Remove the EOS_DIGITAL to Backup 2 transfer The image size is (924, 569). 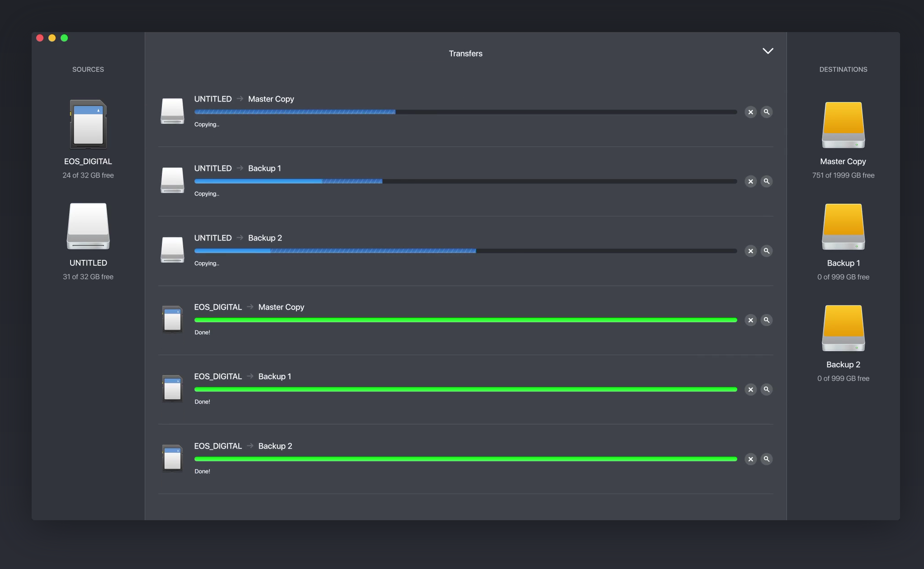point(750,459)
